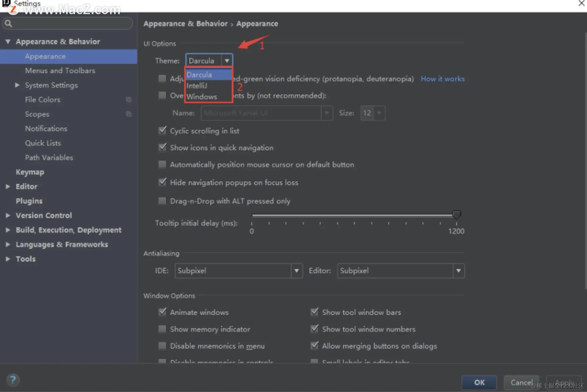Viewport: 587px width, 392px height.
Task: Click the Scopes project-level icon
Action: (x=129, y=114)
